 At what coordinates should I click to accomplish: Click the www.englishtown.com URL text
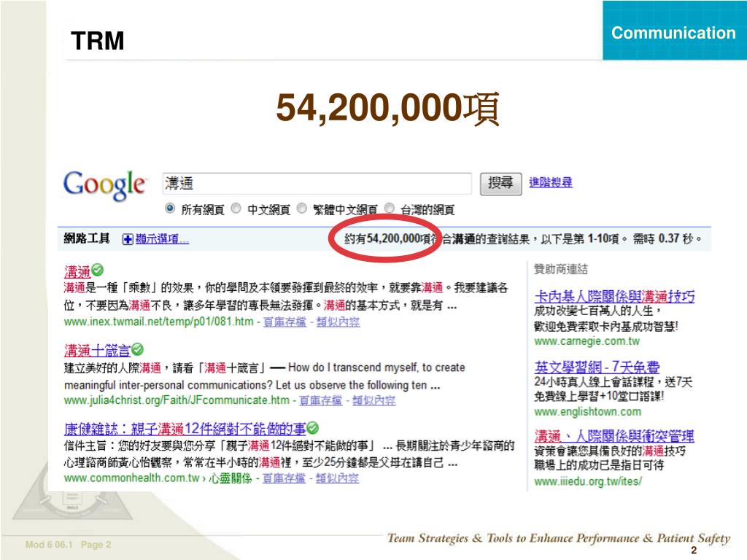588,411
